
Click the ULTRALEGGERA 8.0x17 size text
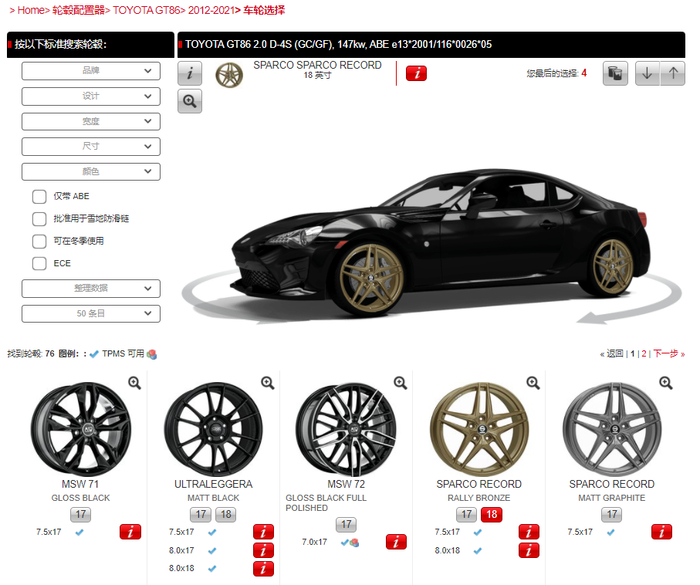point(181,551)
